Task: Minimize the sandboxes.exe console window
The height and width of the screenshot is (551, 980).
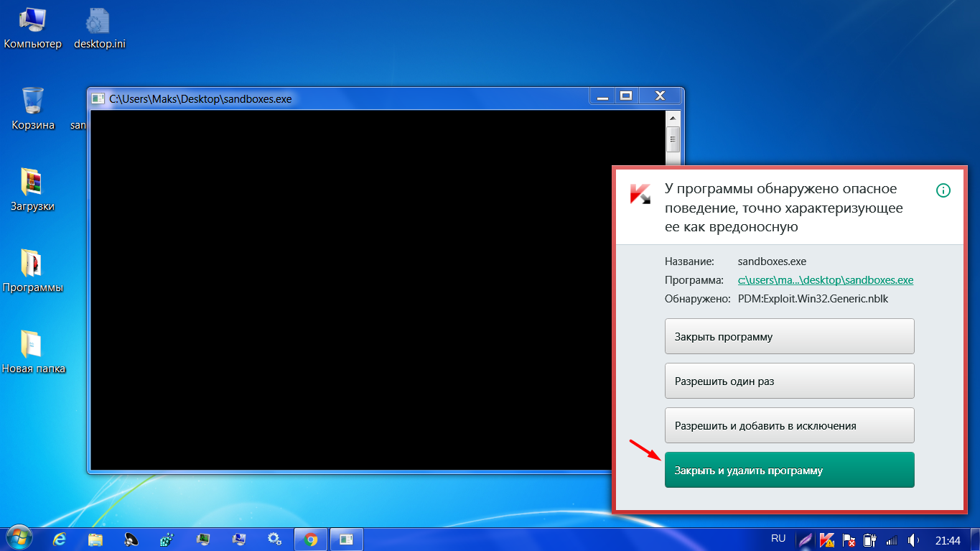Action: (602, 96)
